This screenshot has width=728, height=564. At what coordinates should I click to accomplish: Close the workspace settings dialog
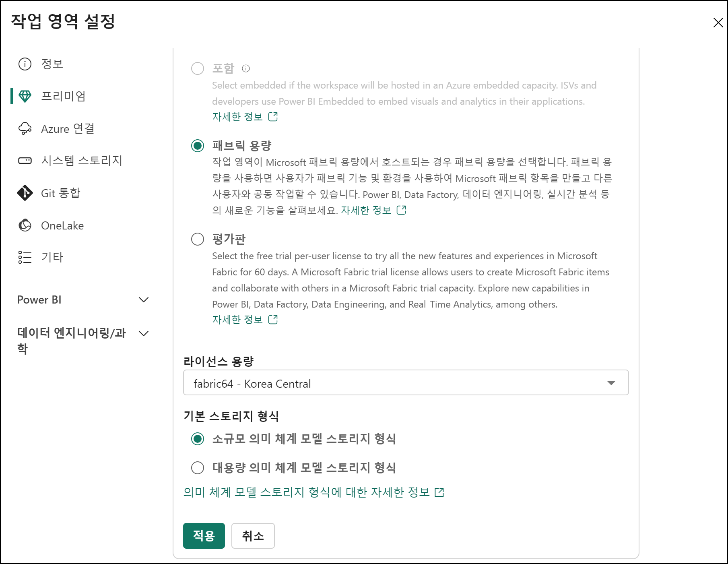tap(718, 23)
